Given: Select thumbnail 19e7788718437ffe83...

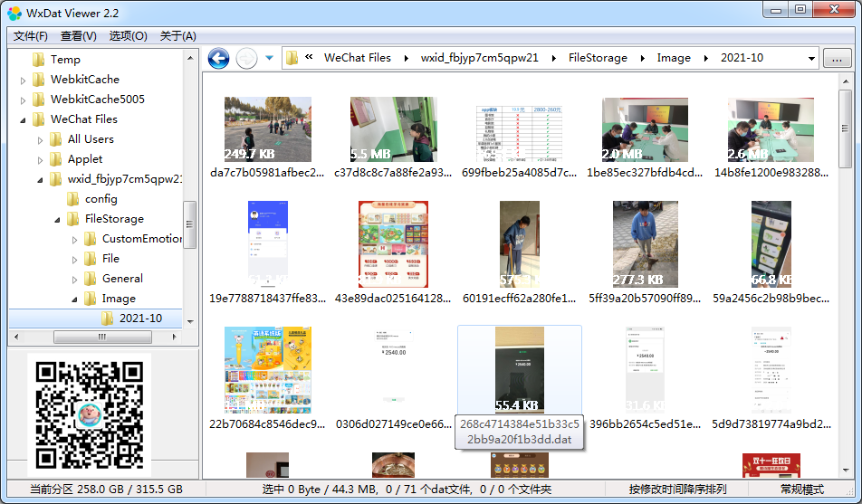Looking at the screenshot, I should pyautogui.click(x=268, y=244).
